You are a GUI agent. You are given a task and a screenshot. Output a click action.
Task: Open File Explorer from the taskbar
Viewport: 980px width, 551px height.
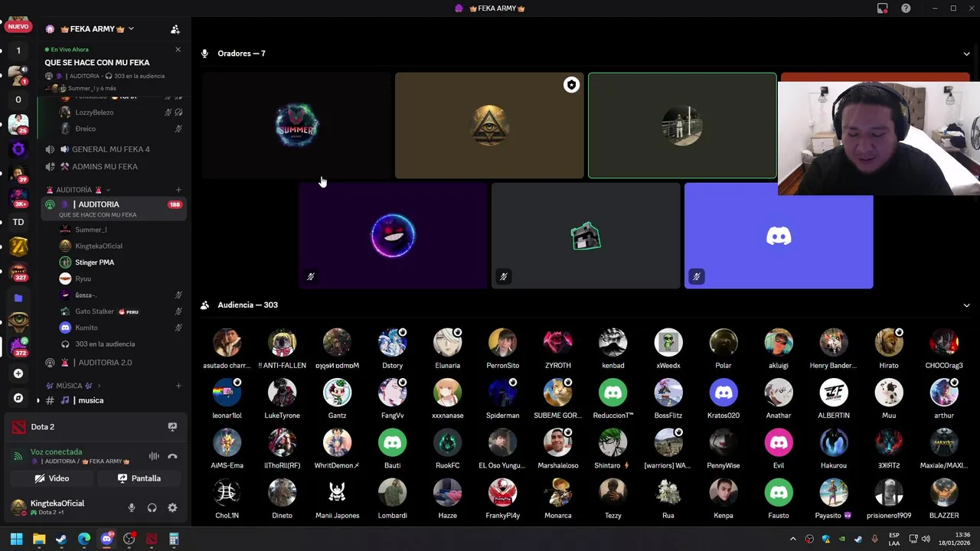coord(39,540)
